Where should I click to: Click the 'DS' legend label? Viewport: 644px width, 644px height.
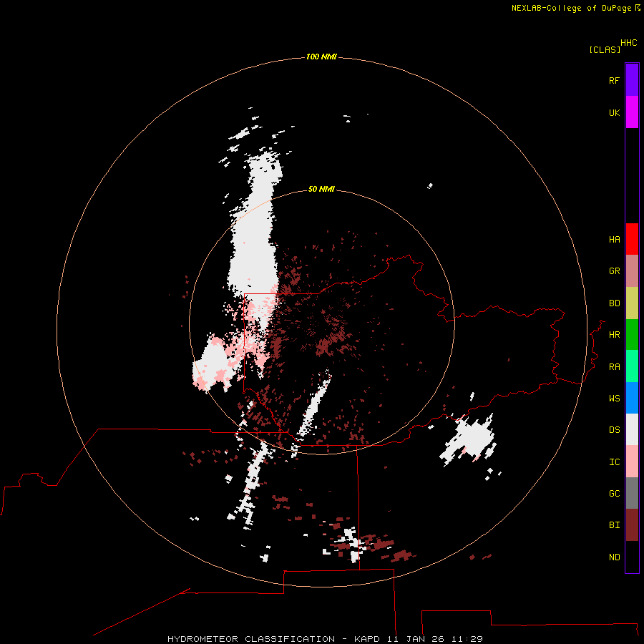click(614, 430)
